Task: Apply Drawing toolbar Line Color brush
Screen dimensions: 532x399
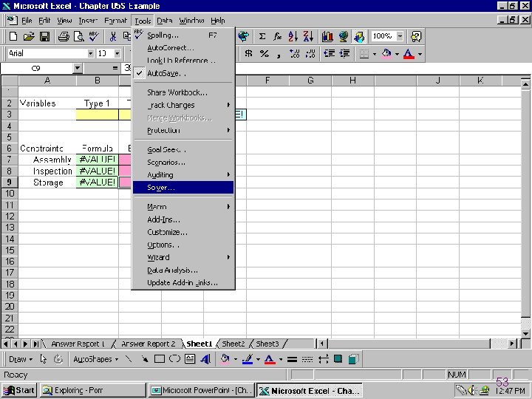Action: [248, 359]
